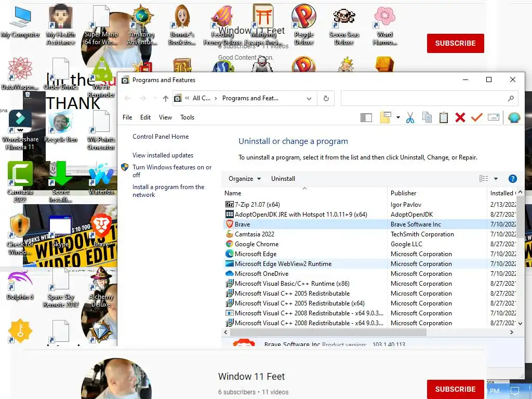Select the Camtasia 2022 row
Screen dimensions: 532x399
coord(370,234)
